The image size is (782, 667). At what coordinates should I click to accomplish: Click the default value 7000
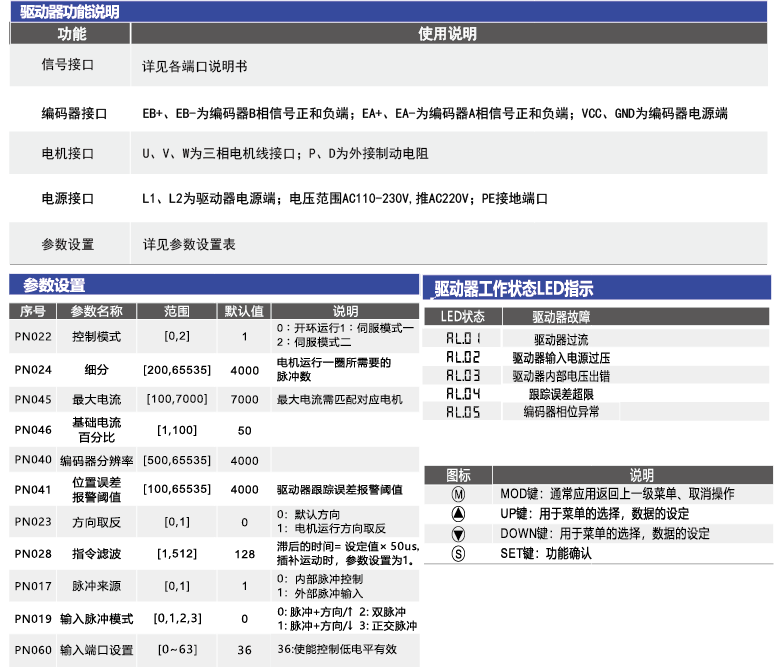(244, 400)
